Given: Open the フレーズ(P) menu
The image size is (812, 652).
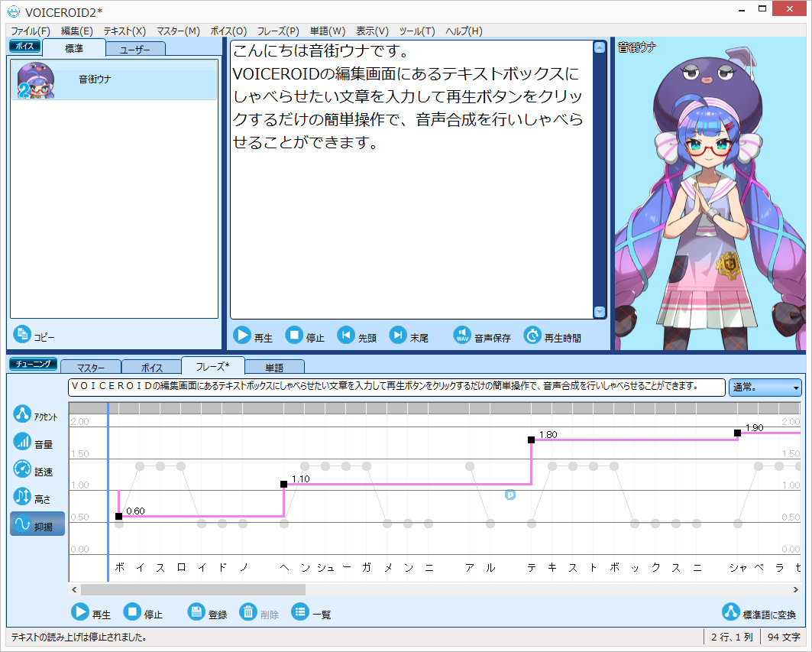Looking at the screenshot, I should click(x=278, y=31).
